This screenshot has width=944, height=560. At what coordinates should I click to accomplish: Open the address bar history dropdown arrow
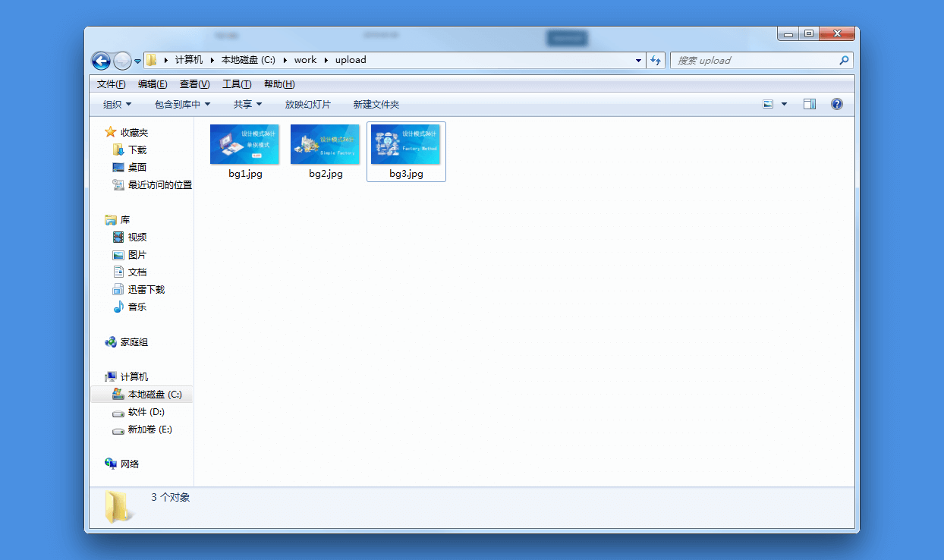coord(638,60)
